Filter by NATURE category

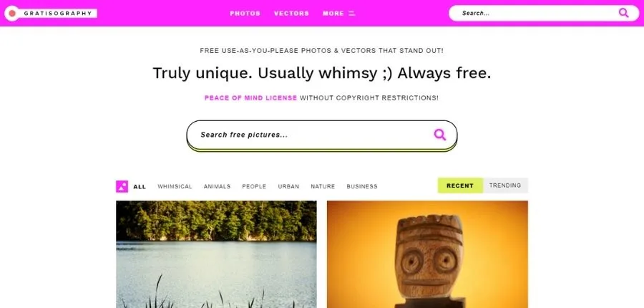coord(323,187)
